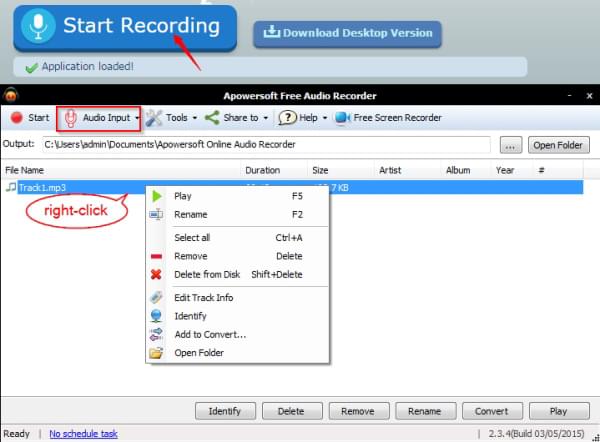This screenshot has height=442, width=600.
Task: Choose Remove from the context menu
Action: (x=237, y=256)
